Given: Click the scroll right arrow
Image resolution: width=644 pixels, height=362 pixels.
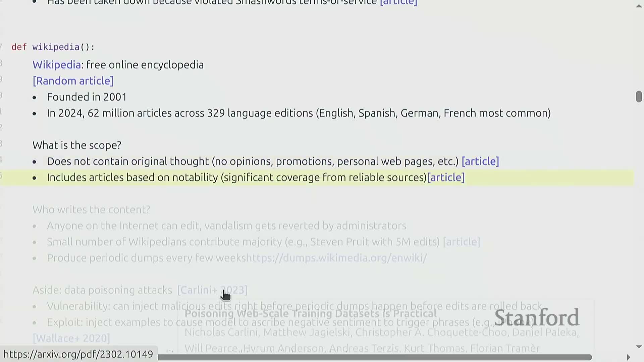Looking at the screenshot, I should point(628,357).
